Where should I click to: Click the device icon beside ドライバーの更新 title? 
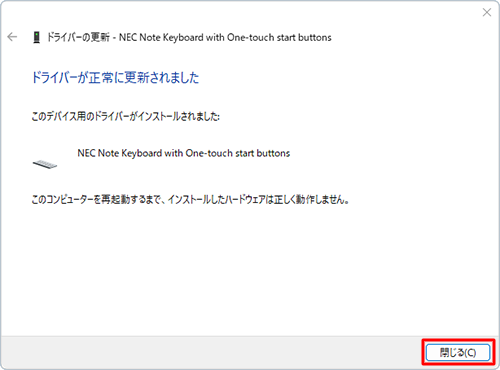coord(37,37)
